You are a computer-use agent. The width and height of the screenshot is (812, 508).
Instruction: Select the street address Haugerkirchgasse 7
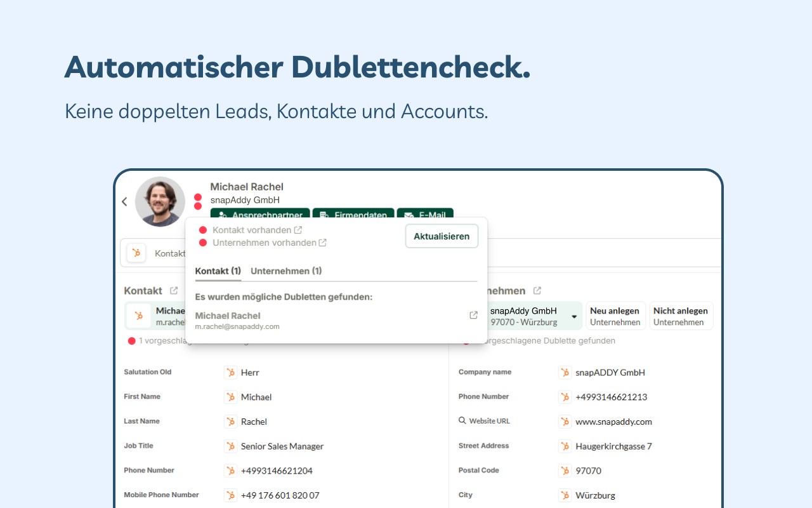(x=613, y=446)
